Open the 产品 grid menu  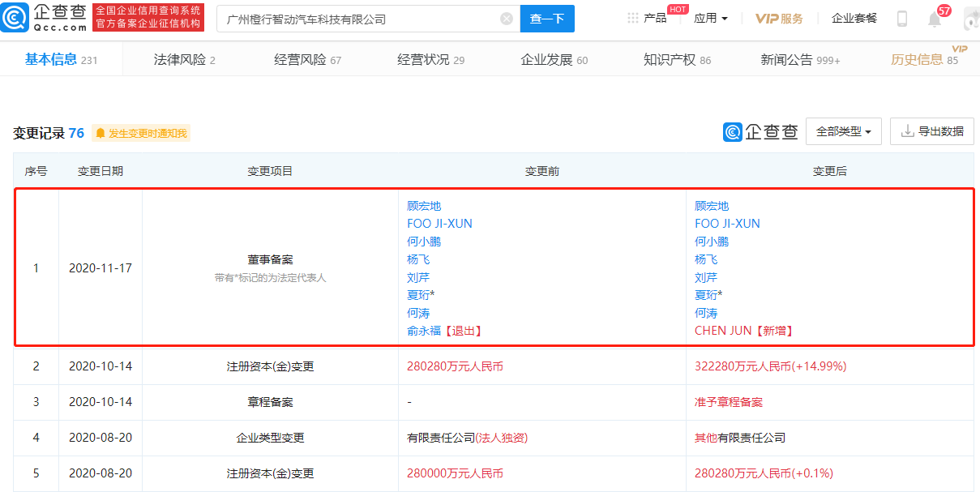point(647,19)
